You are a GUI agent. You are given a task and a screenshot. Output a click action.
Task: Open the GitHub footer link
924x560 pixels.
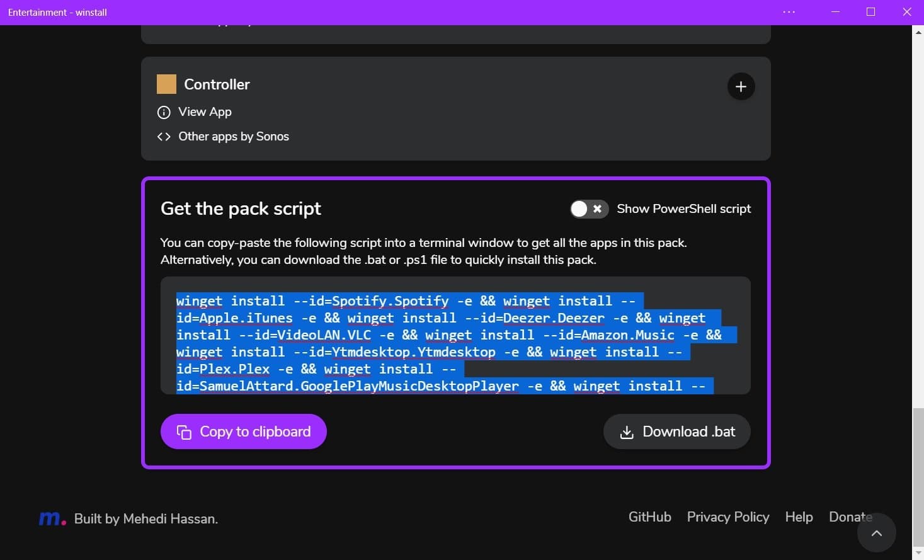(x=649, y=517)
